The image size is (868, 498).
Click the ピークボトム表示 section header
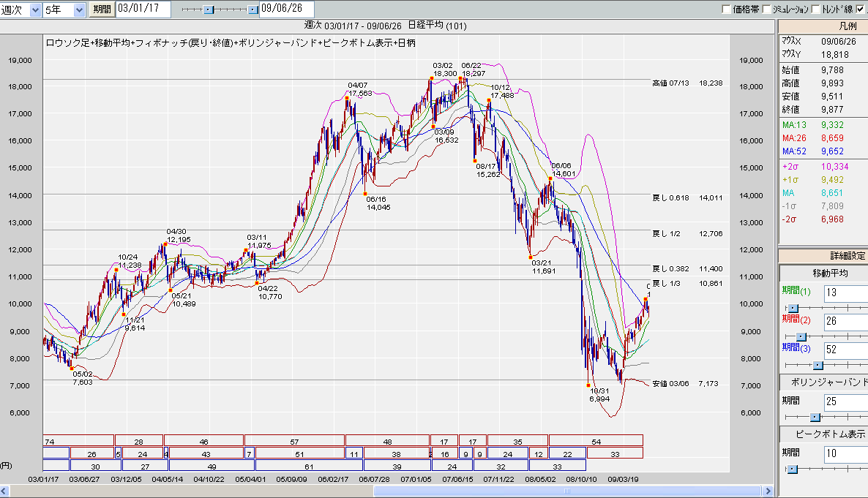tap(825, 434)
